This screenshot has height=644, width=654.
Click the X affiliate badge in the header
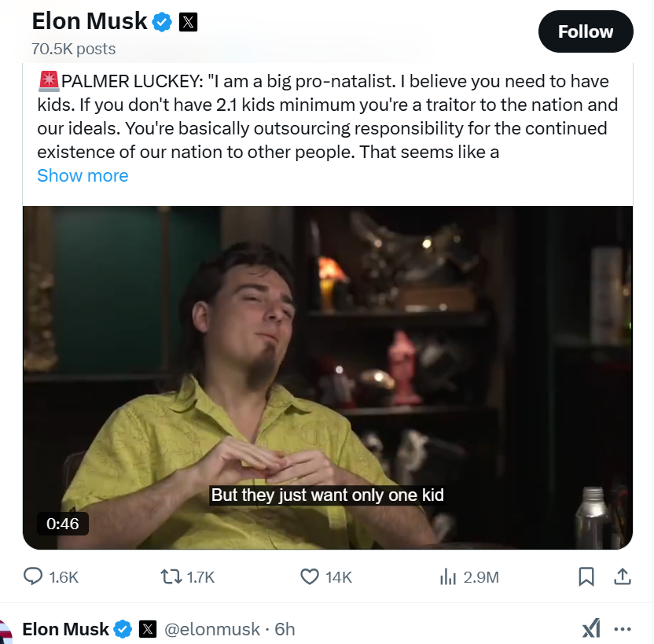188,23
